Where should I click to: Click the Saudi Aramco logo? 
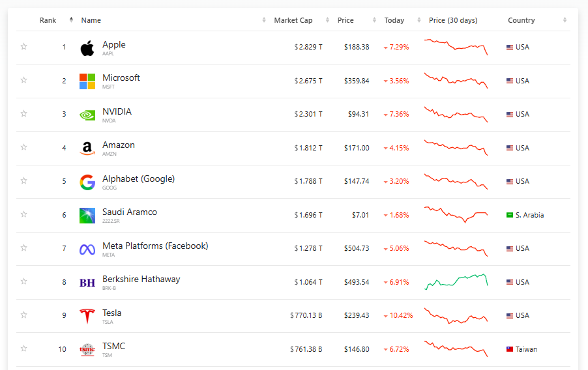[87, 216]
